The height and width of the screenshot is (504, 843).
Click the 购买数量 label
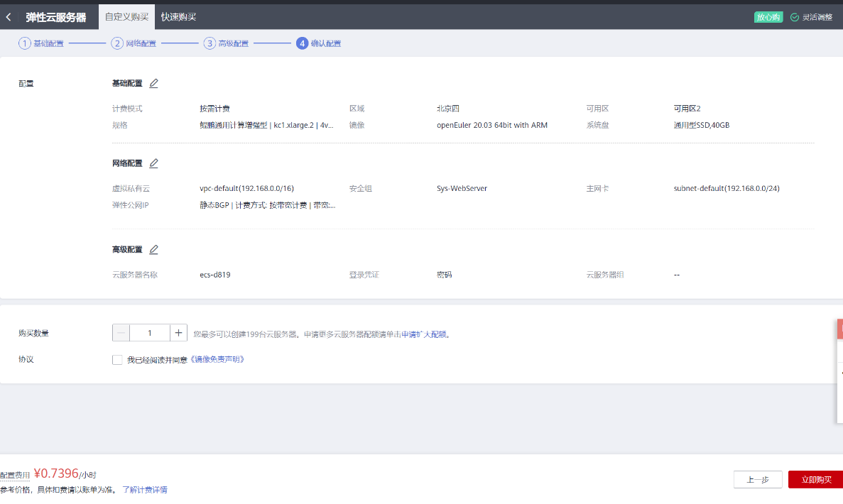point(34,333)
